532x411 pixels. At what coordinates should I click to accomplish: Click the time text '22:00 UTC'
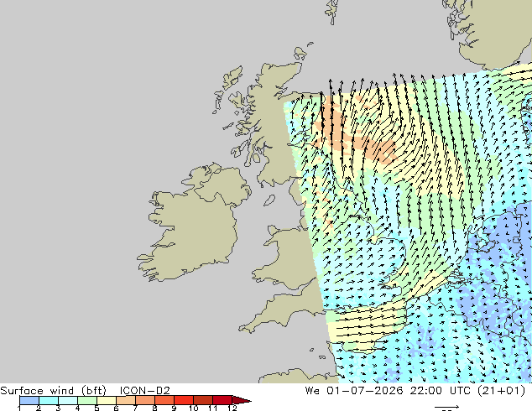coord(440,390)
